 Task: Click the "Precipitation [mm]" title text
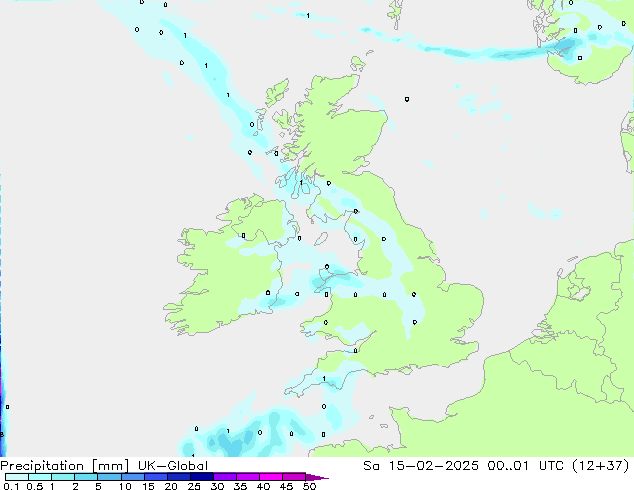(x=65, y=466)
